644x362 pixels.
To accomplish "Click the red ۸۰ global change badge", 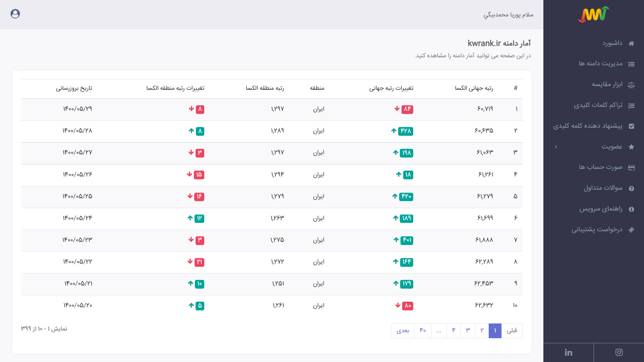I will click(x=408, y=306).
